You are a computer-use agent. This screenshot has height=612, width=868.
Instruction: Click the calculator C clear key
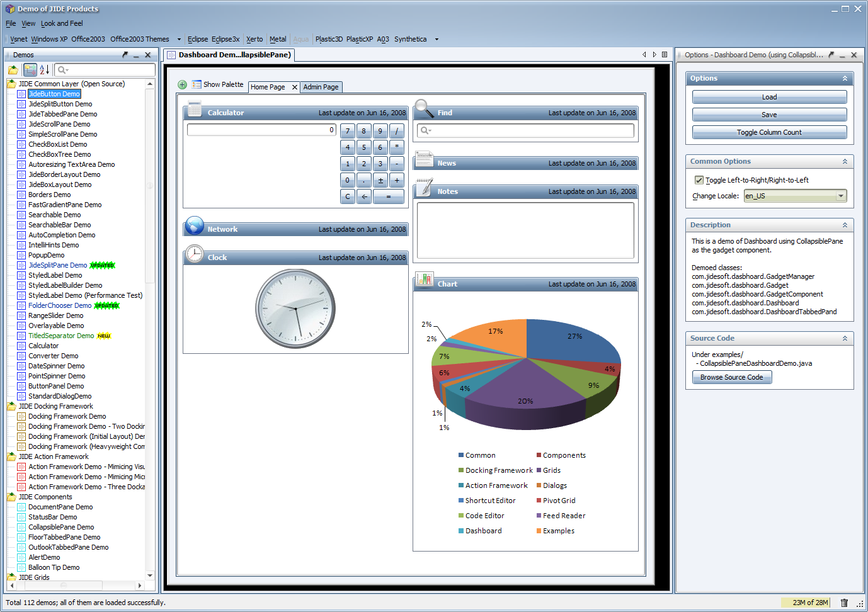[348, 196]
